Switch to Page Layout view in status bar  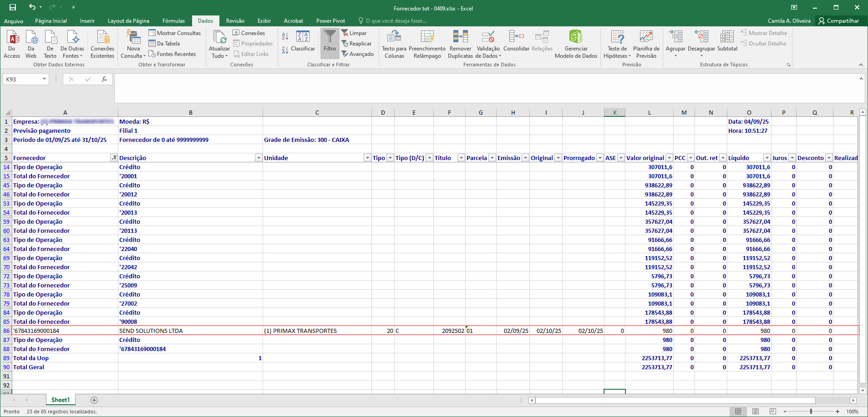pyautogui.click(x=756, y=411)
